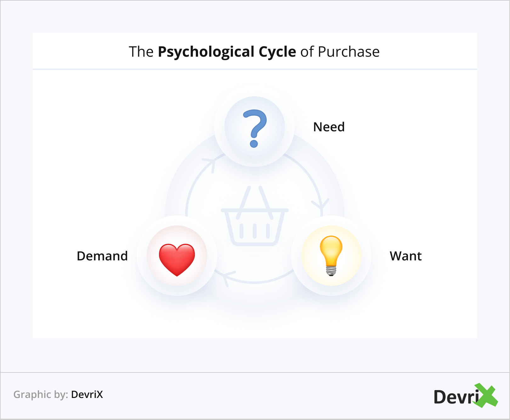
Task: Click the divider line beneath the title
Action: [x=255, y=69]
